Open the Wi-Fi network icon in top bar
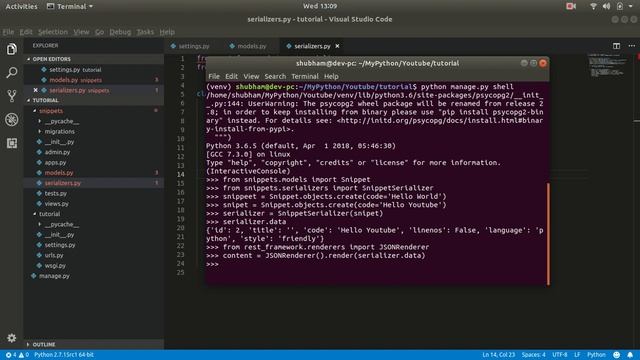640x360 pixels. 593,6
